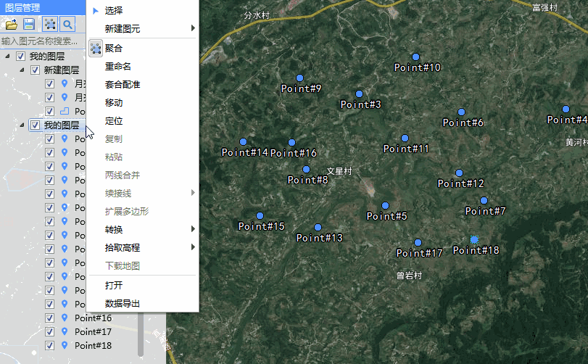The width and height of the screenshot is (588, 364).
Task: Click the Point#16 marker on the map
Action: click(291, 142)
